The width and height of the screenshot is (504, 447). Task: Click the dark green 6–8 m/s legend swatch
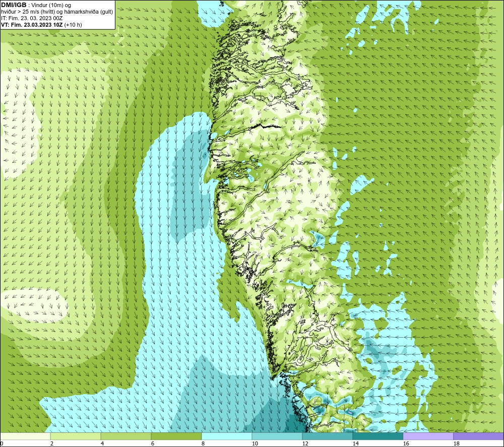[176, 436]
